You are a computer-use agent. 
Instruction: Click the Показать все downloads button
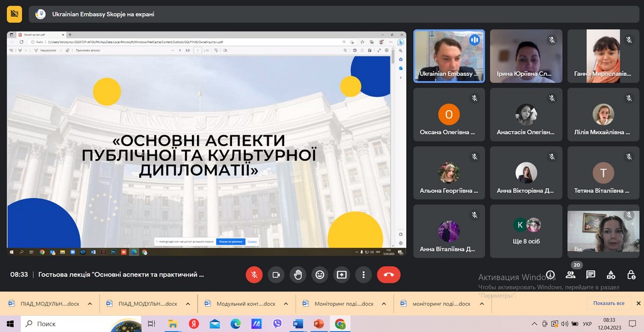click(x=608, y=303)
